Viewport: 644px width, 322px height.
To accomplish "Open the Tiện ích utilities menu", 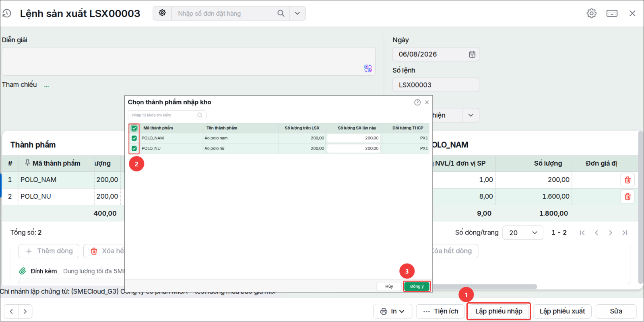I will (x=441, y=311).
